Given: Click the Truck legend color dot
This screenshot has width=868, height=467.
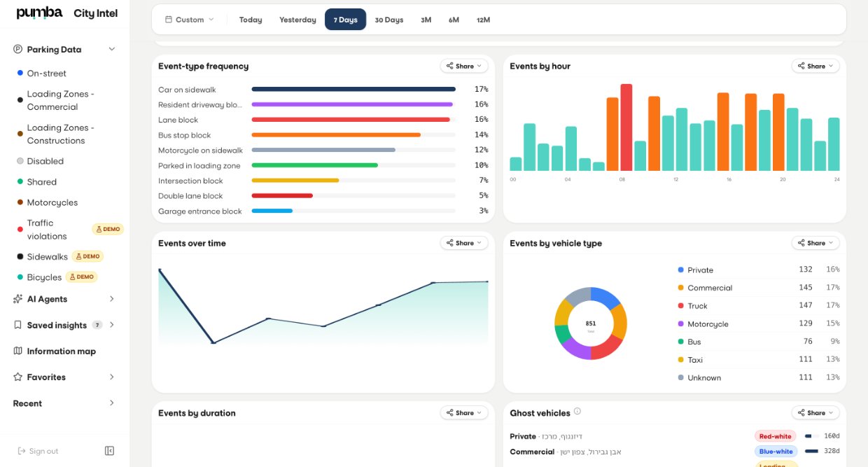Looking at the screenshot, I should (x=680, y=306).
